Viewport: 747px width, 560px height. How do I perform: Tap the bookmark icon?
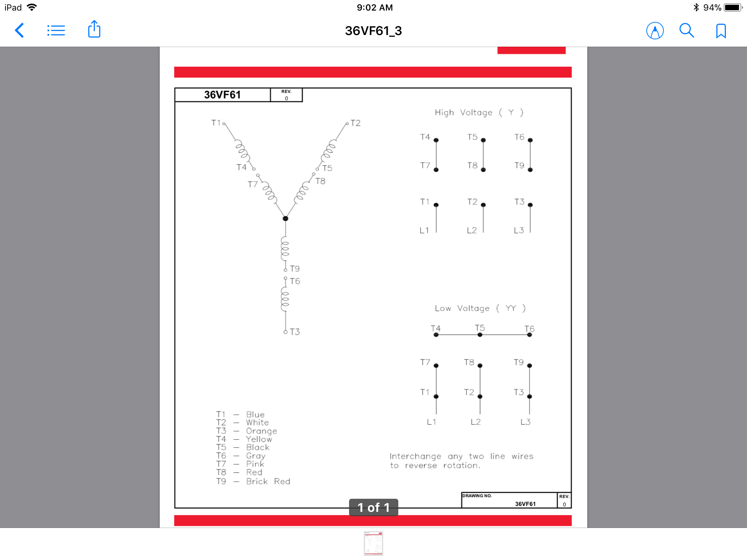click(720, 31)
